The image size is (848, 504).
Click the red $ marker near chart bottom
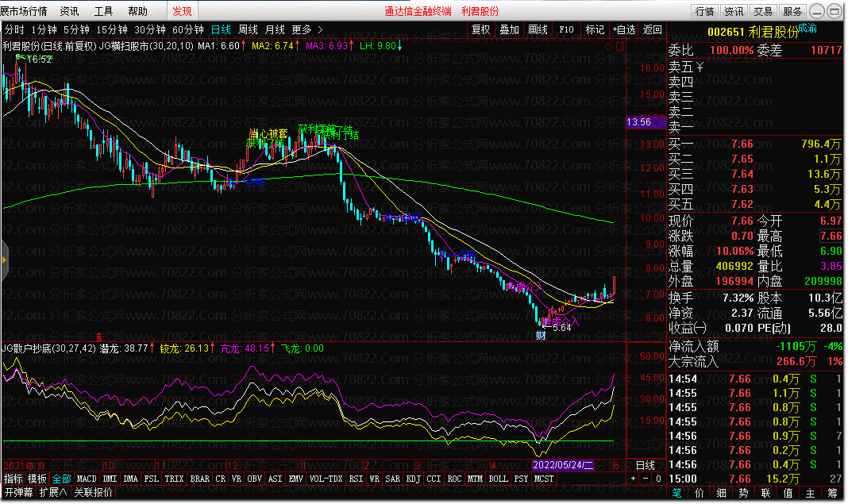point(99,338)
